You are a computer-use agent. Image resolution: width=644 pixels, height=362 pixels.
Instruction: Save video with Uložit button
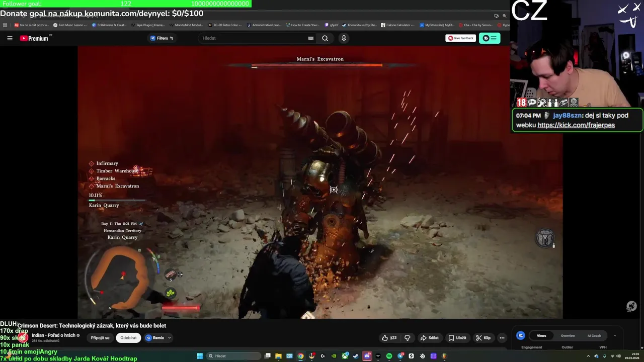tap(457, 338)
